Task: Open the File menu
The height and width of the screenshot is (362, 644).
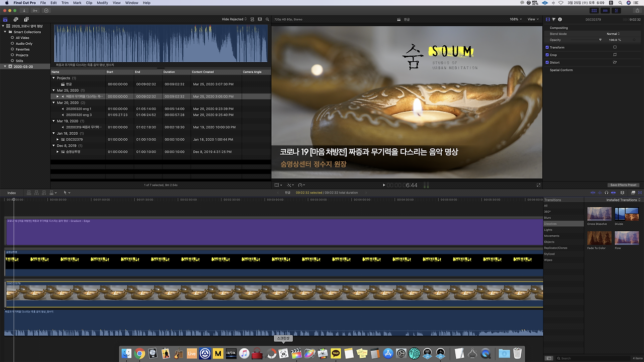Action: (43, 3)
